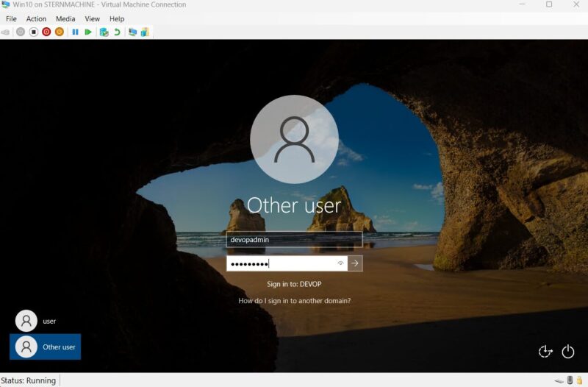
Task: Shut down the VM with the red power icon
Action: pos(46,32)
